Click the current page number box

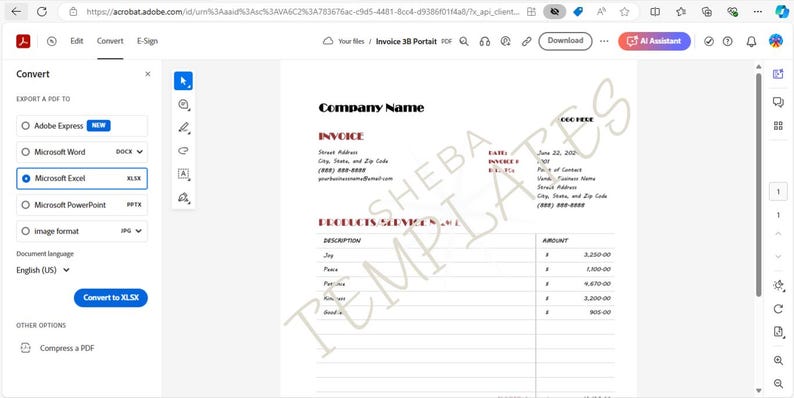click(x=778, y=192)
